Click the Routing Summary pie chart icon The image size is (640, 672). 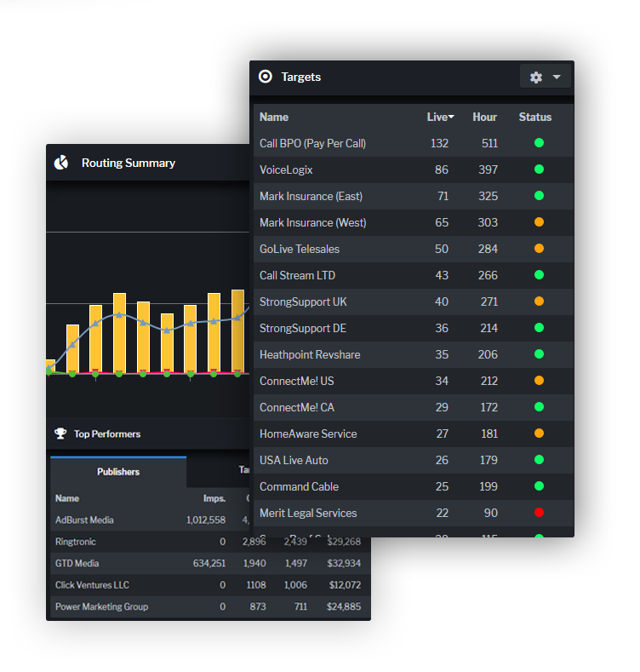click(x=60, y=163)
